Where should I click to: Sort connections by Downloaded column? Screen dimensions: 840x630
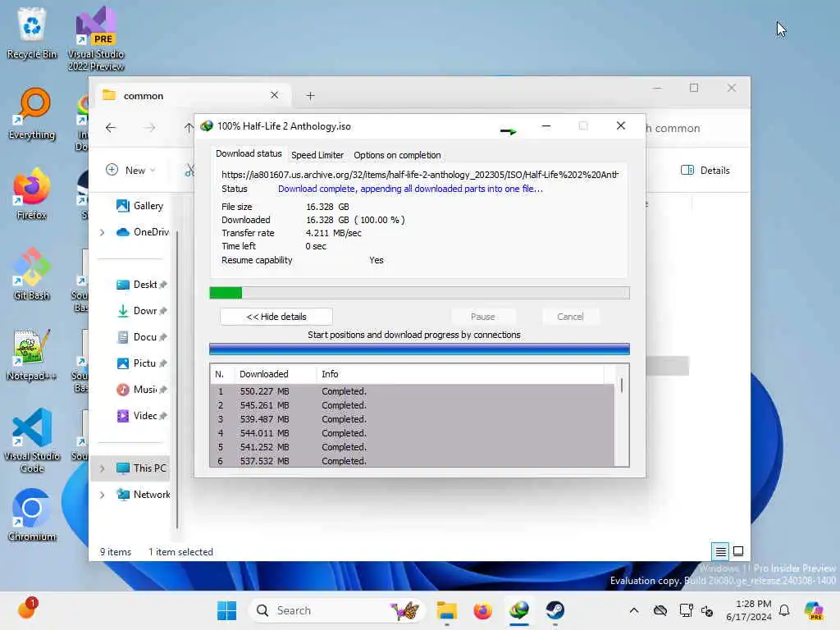pyautogui.click(x=276, y=374)
